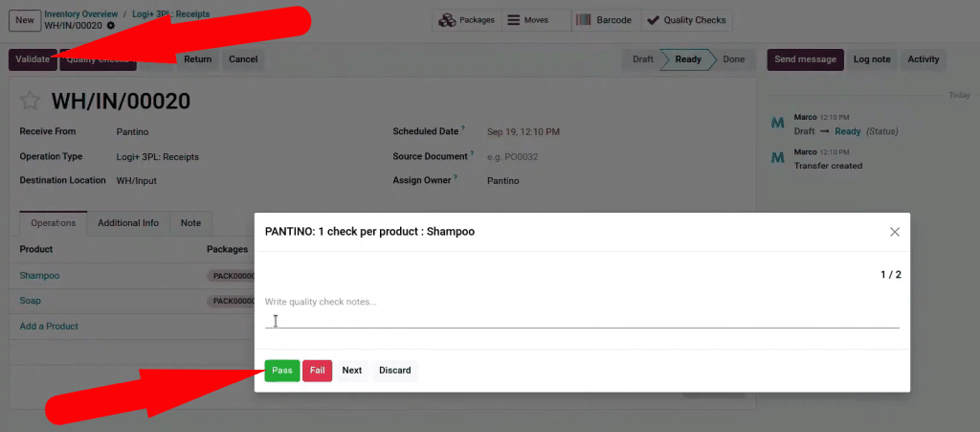Viewport: 980px width, 432px height.
Task: Click the Destination Location WH/Input field
Action: (x=136, y=181)
